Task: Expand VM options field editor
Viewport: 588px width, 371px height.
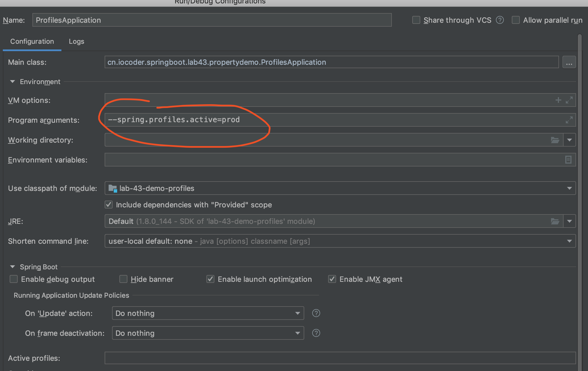Action: [x=569, y=100]
